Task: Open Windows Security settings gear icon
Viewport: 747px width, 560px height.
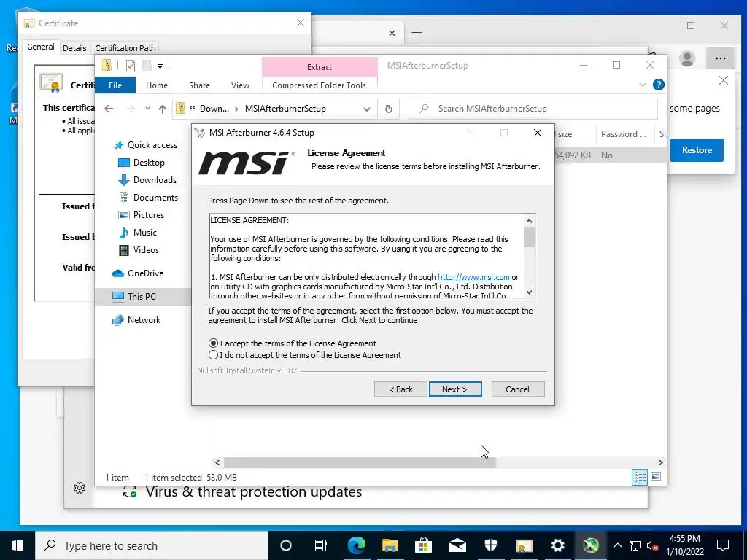Action: point(80,488)
